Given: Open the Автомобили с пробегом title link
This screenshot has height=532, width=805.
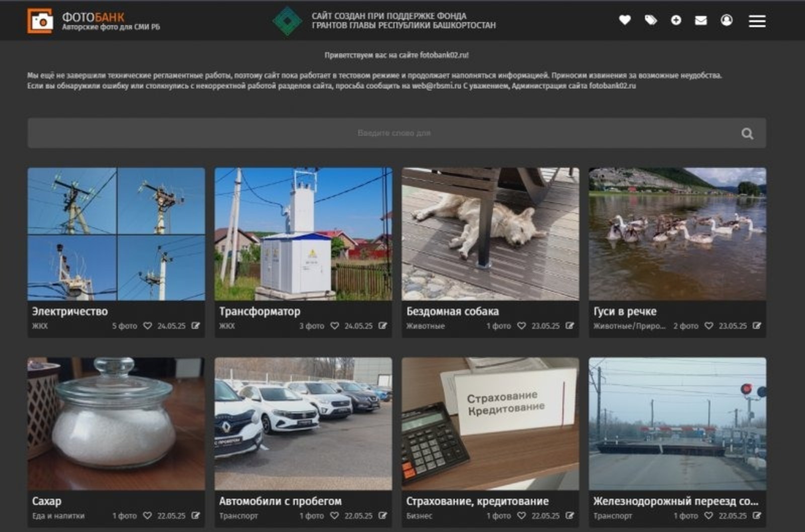Looking at the screenshot, I should click(x=280, y=501).
